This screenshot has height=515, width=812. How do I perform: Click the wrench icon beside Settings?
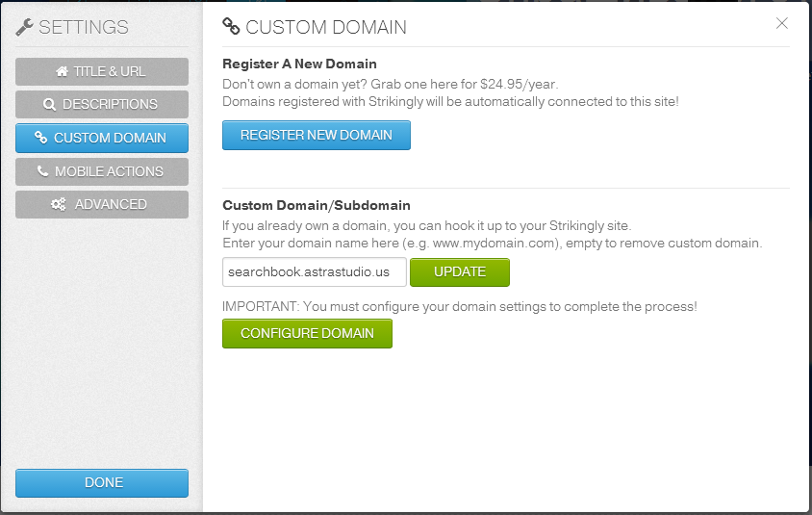[x=25, y=27]
